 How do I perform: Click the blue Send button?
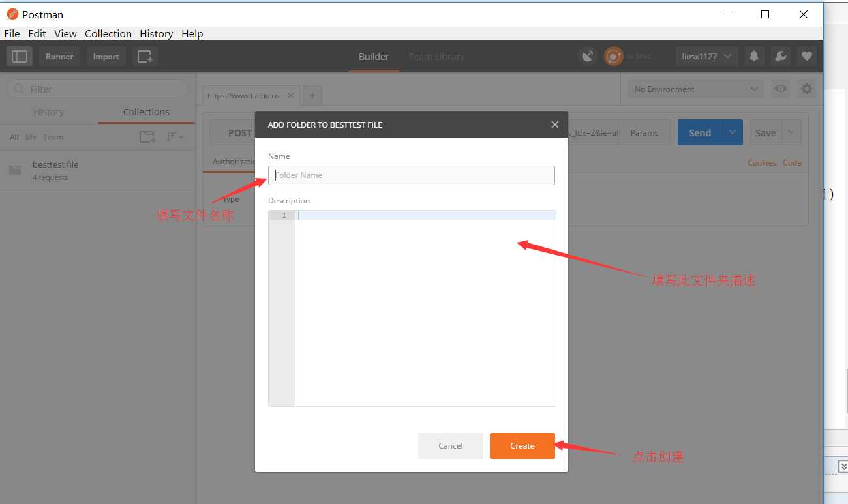[700, 132]
